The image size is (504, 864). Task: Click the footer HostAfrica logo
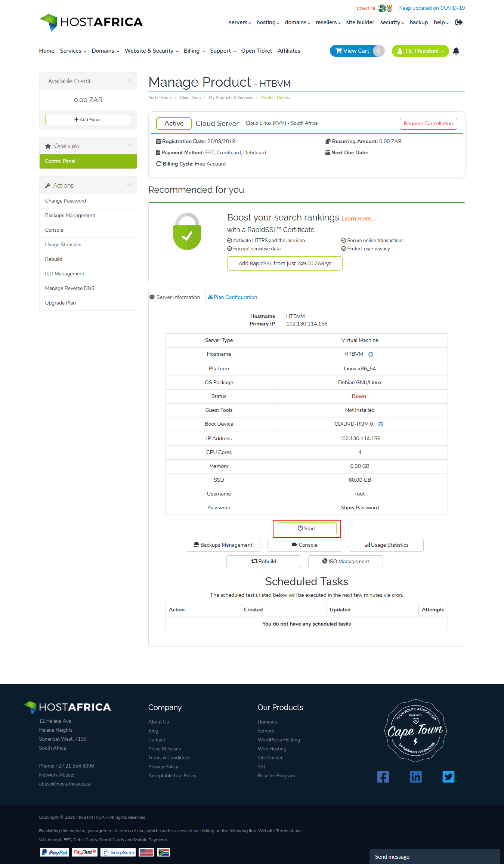point(67,707)
